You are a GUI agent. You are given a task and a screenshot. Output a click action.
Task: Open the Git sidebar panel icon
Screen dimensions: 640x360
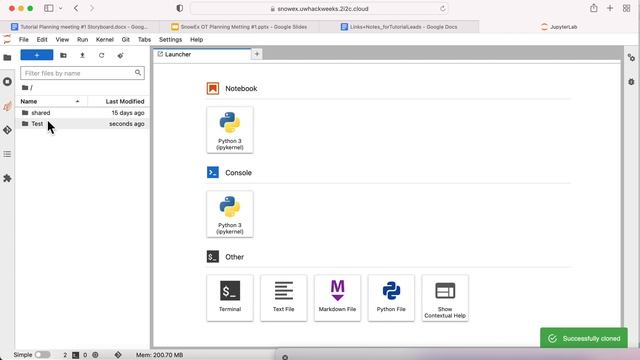tap(7, 130)
